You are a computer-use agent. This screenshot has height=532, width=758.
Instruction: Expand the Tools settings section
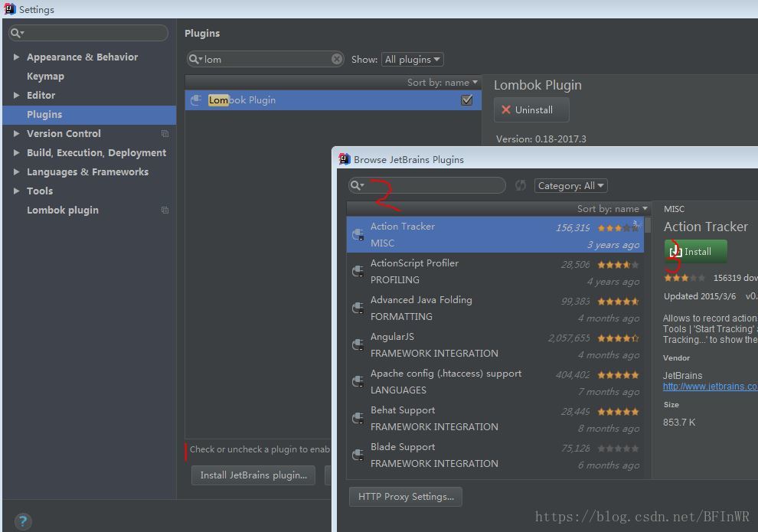point(16,191)
